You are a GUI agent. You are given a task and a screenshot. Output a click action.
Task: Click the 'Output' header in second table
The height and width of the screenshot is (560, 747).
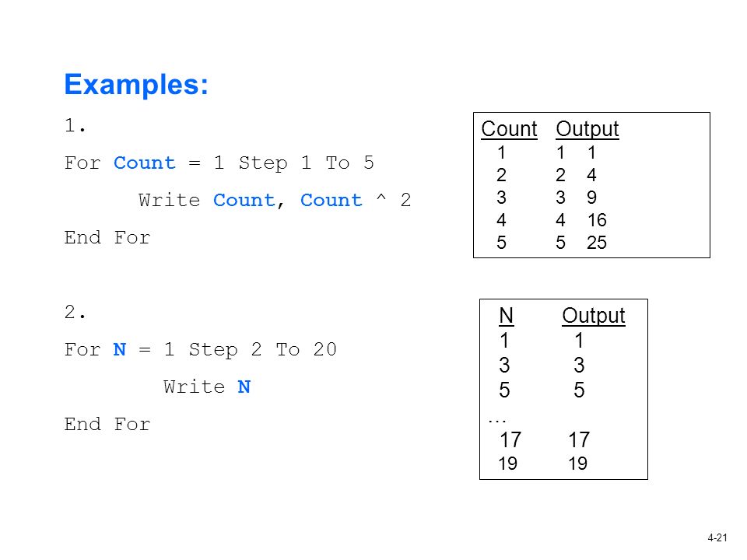[594, 315]
